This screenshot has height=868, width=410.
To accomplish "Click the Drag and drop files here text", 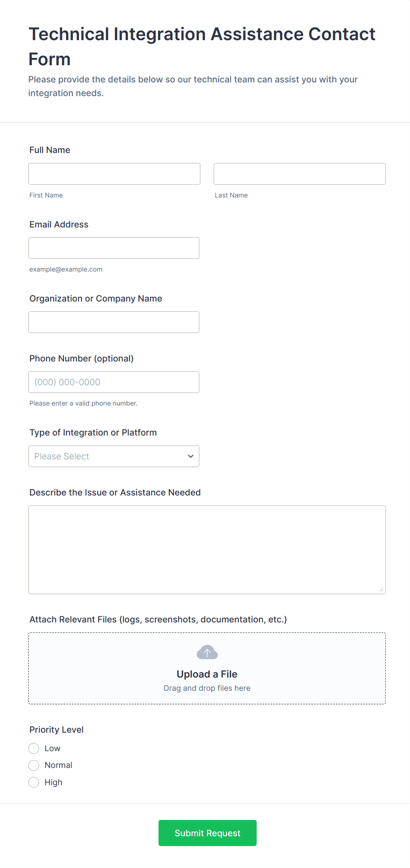I will [x=207, y=688].
